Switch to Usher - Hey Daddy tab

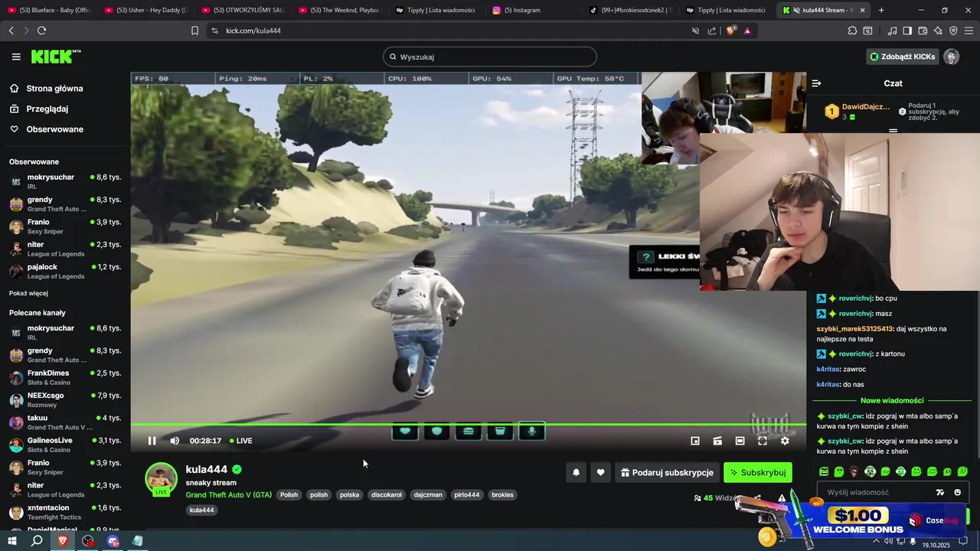coord(145,10)
